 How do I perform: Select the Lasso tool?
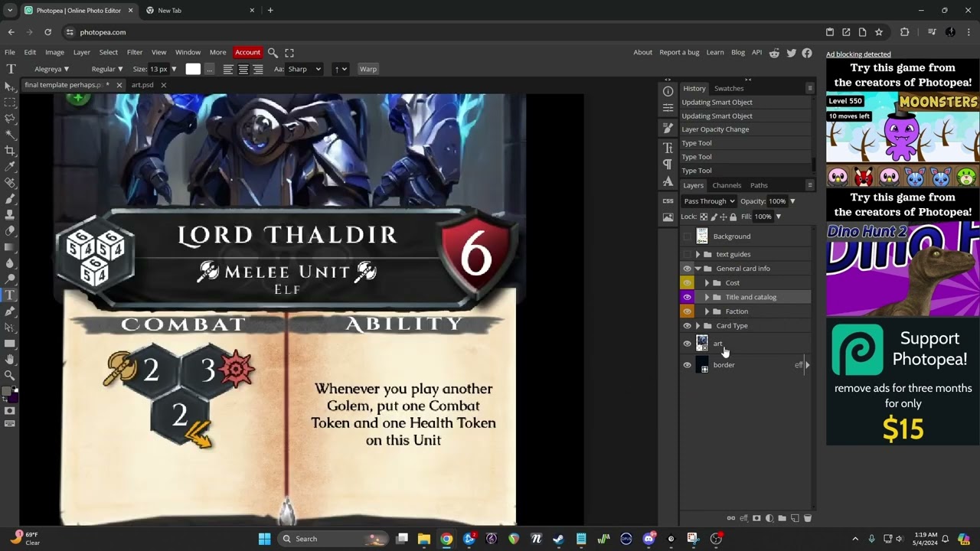[x=10, y=118]
